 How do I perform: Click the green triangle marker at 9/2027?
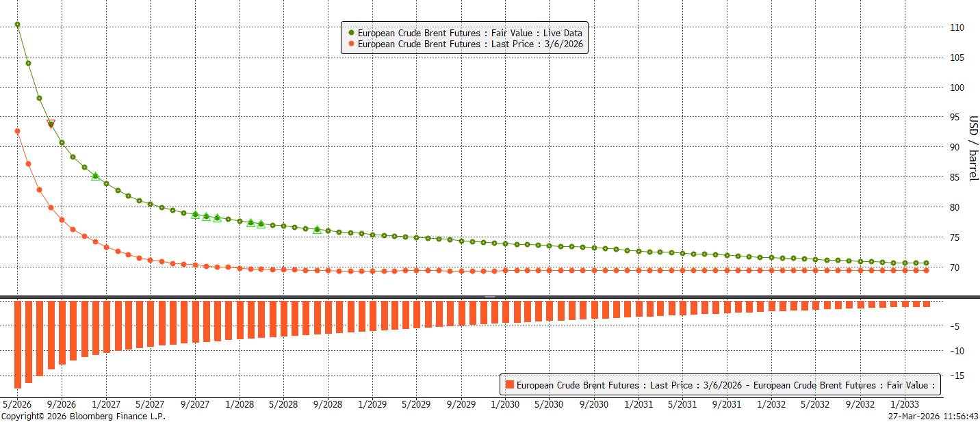point(195,215)
